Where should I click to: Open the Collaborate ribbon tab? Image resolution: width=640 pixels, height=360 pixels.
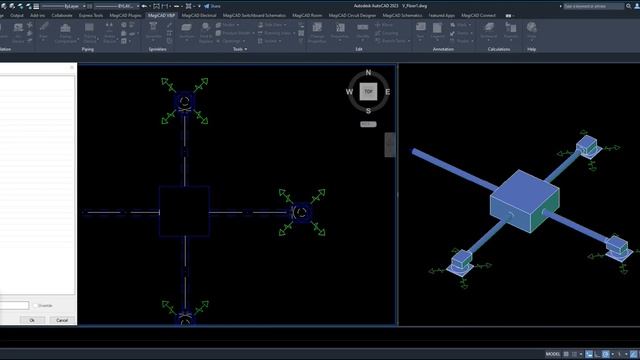[x=62, y=16]
